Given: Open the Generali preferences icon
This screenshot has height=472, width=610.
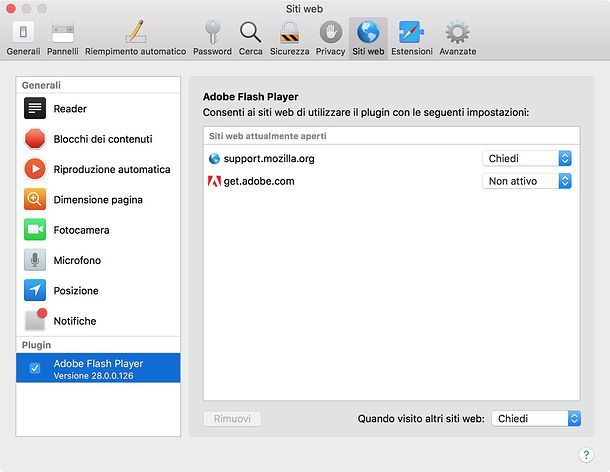Looking at the screenshot, I should pyautogui.click(x=23, y=32).
